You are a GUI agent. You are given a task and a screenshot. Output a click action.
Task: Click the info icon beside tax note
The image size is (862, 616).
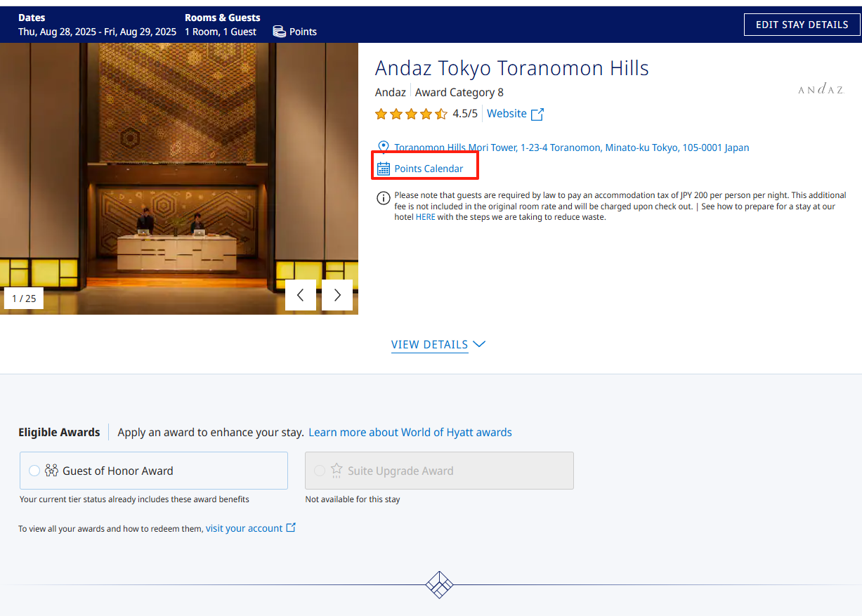384,198
